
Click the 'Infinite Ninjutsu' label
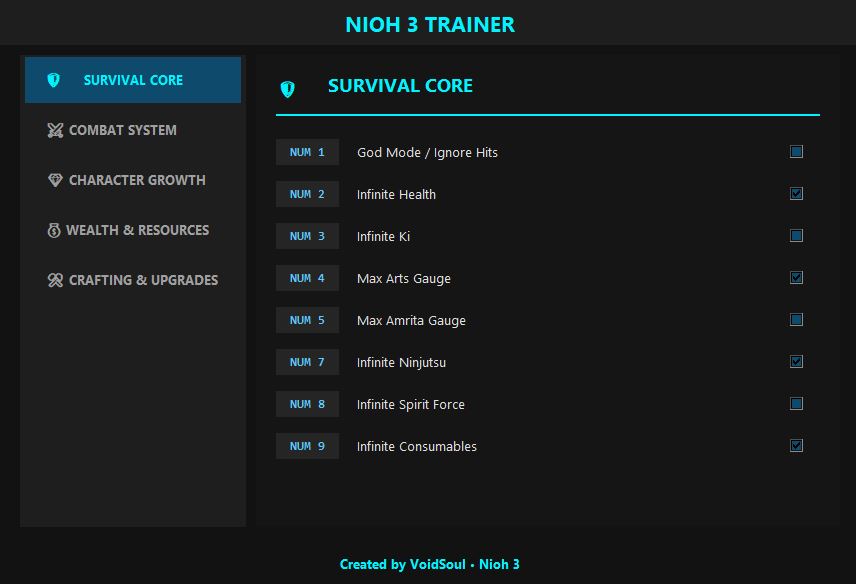(401, 363)
